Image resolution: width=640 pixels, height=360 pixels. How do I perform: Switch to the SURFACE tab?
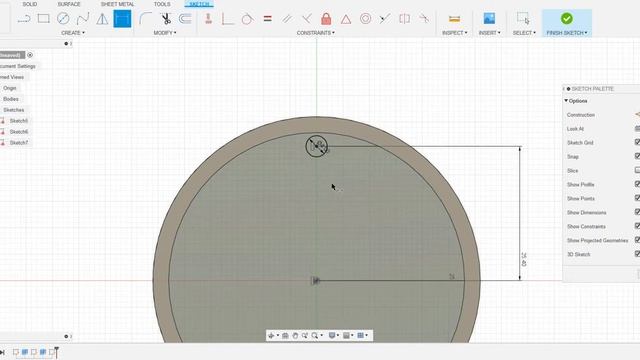[69, 4]
